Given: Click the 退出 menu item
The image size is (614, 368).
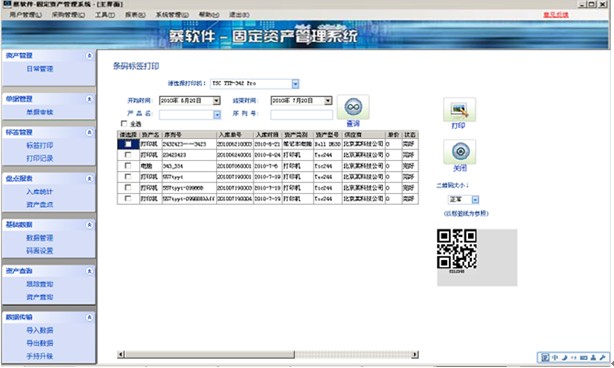Looking at the screenshot, I should pos(239,15).
